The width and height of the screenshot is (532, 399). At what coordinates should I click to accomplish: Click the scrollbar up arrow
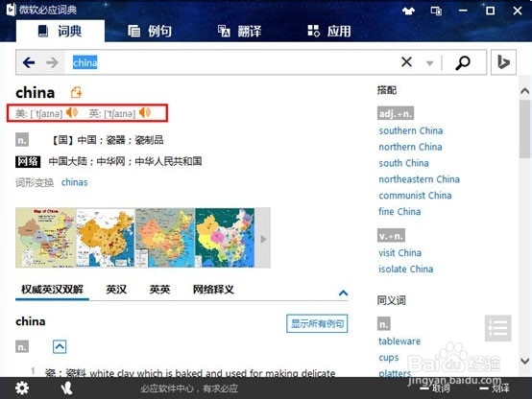click(x=524, y=90)
